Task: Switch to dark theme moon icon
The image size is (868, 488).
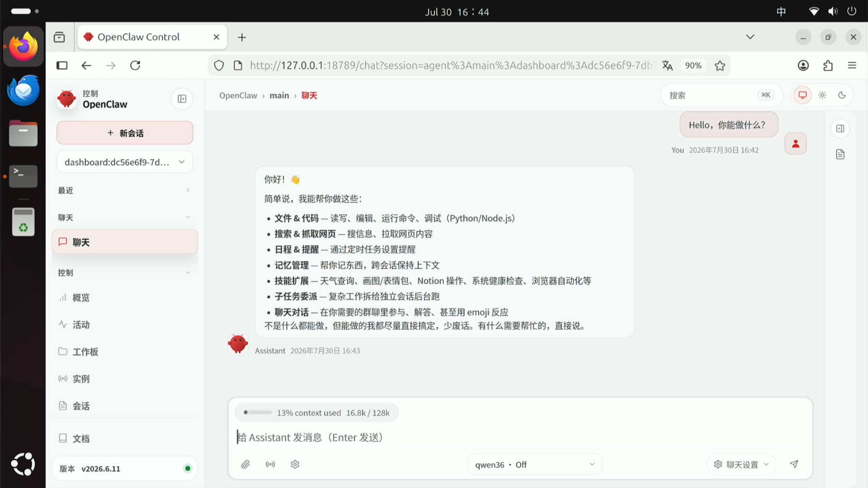Action: 842,95
